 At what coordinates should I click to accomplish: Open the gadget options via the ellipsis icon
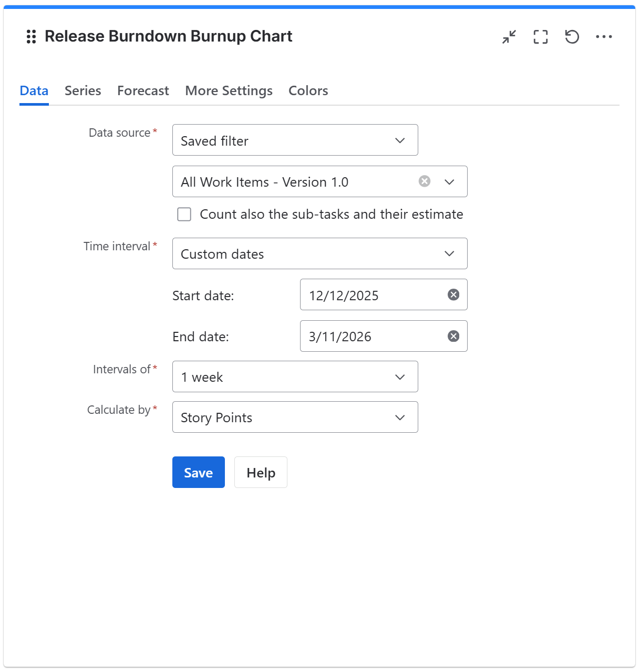click(x=604, y=37)
